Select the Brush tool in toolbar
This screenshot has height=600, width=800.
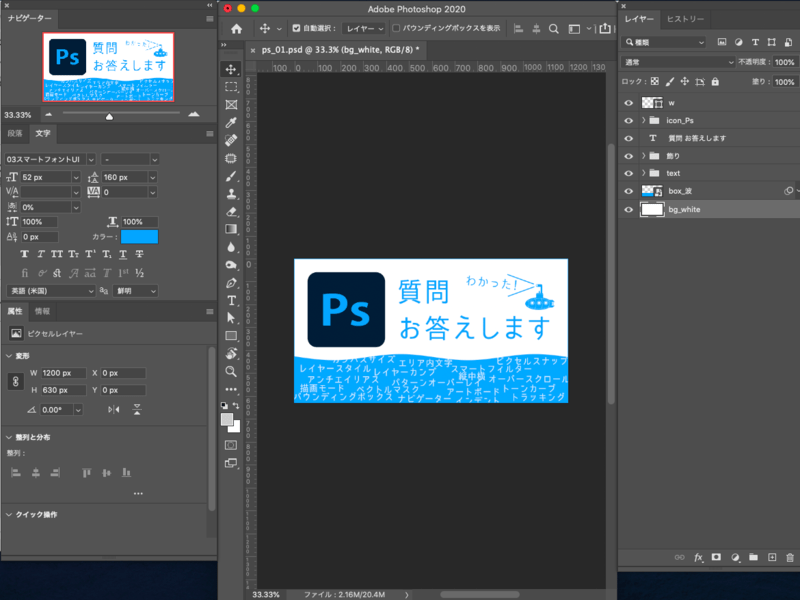click(231, 175)
